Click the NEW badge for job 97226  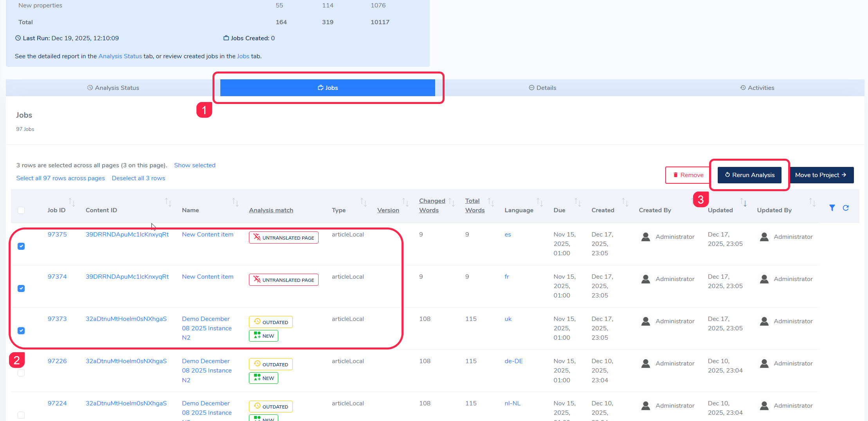coord(264,378)
